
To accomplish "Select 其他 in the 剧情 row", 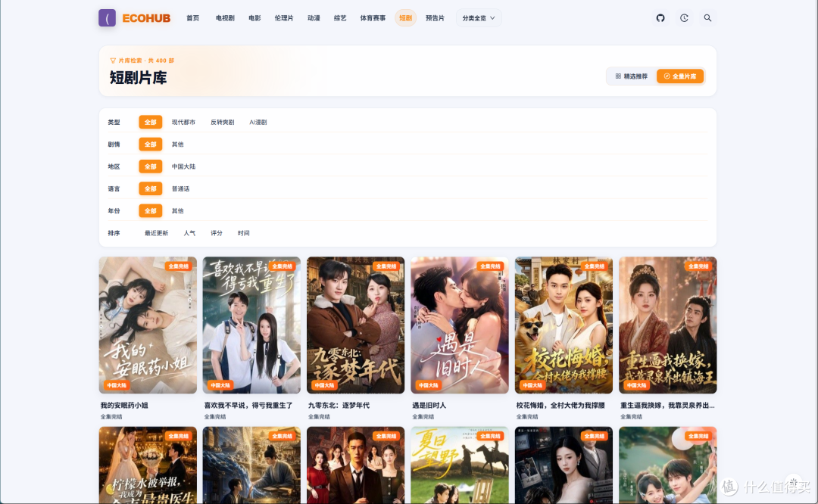I will [x=177, y=145].
